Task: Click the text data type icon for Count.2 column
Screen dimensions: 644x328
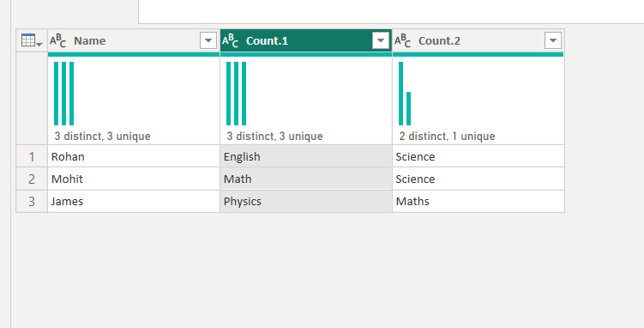Action: [x=402, y=40]
